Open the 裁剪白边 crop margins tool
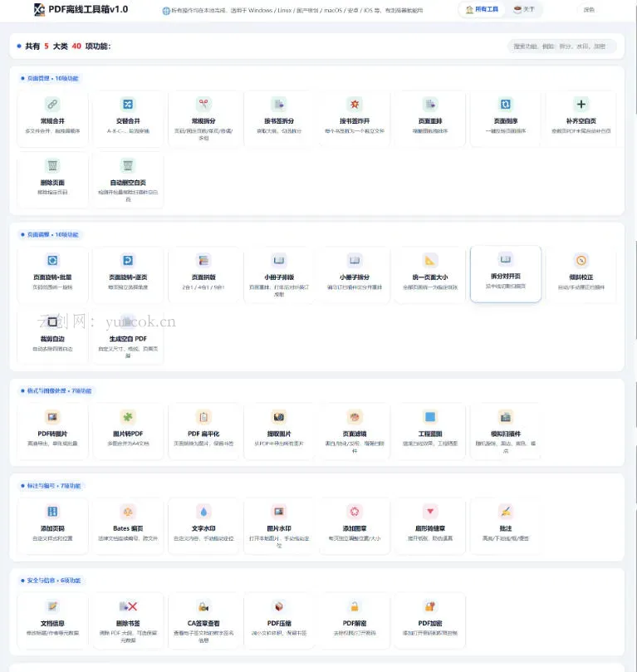Screen dimensions: 637x672 pos(52,337)
